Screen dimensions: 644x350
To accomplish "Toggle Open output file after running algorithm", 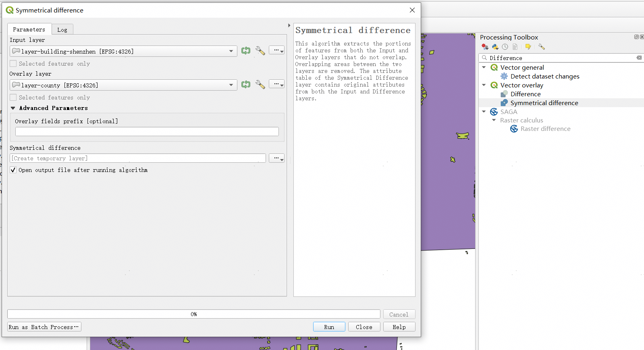I will (13, 170).
